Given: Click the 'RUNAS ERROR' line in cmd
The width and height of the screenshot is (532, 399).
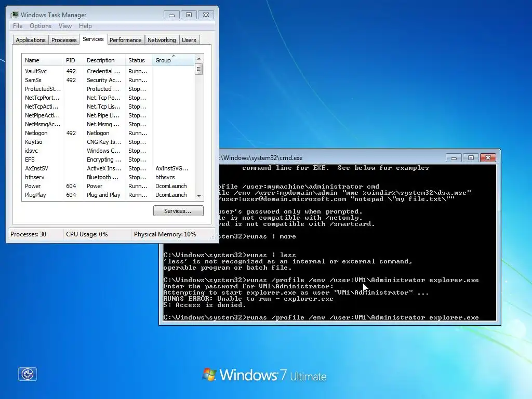Looking at the screenshot, I should [248, 299].
